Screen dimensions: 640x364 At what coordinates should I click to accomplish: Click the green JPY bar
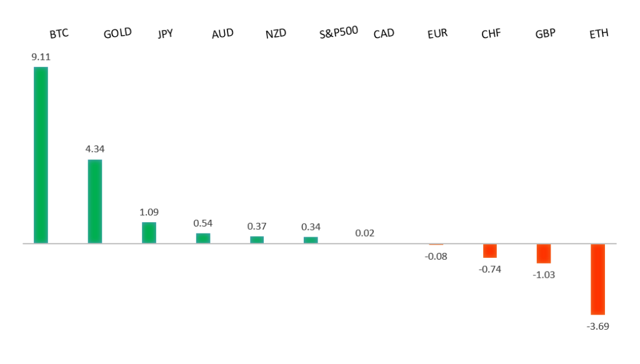pyautogui.click(x=149, y=232)
